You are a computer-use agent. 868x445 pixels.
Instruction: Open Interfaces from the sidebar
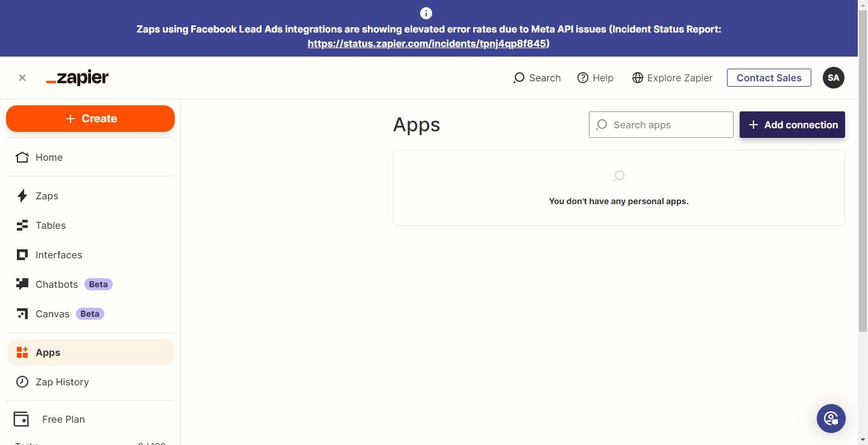coord(22,255)
